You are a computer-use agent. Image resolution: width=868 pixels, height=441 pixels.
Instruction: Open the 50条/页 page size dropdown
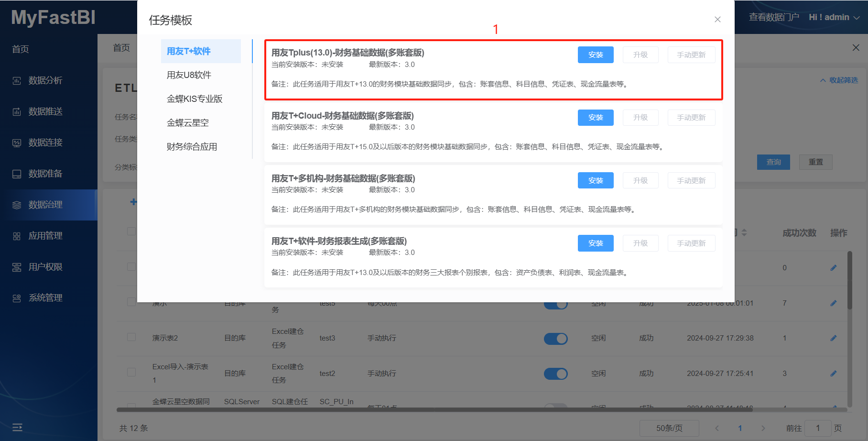(669, 428)
